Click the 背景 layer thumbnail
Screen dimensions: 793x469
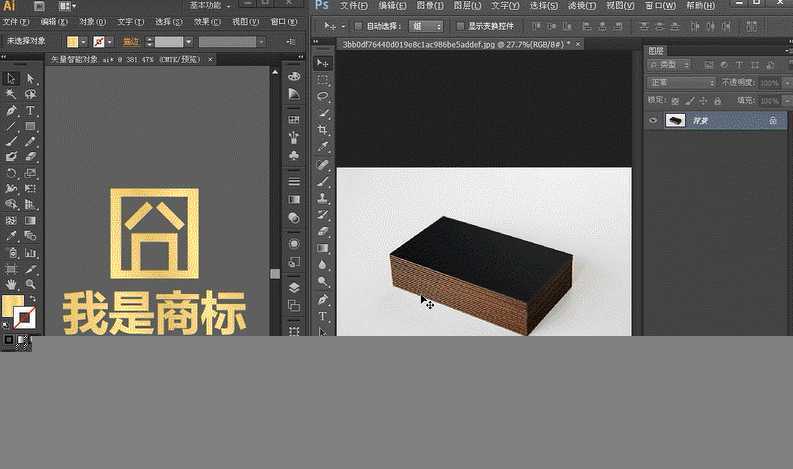[675, 120]
